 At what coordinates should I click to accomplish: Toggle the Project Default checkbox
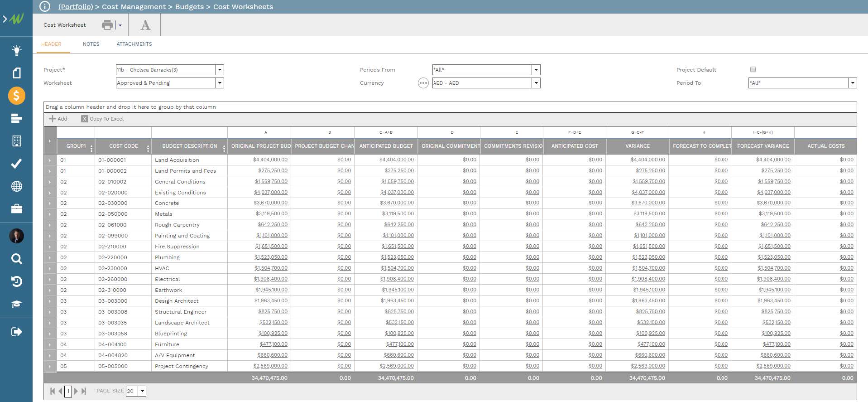(753, 69)
